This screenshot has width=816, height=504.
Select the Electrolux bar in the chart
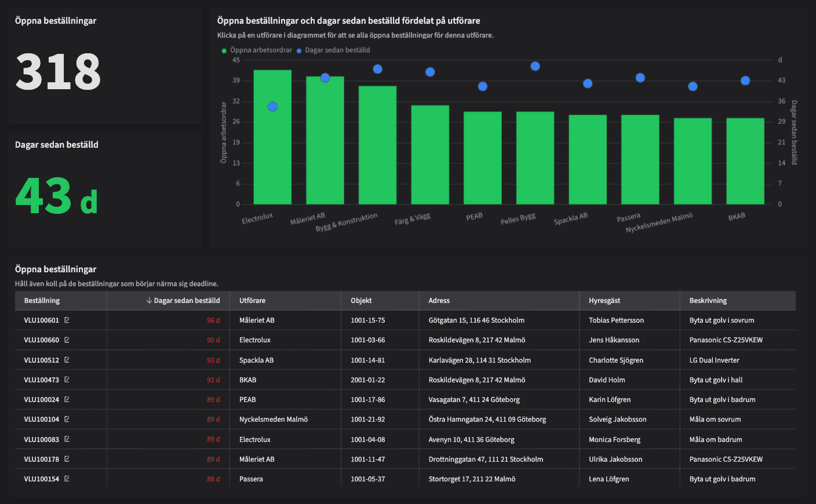(272, 151)
